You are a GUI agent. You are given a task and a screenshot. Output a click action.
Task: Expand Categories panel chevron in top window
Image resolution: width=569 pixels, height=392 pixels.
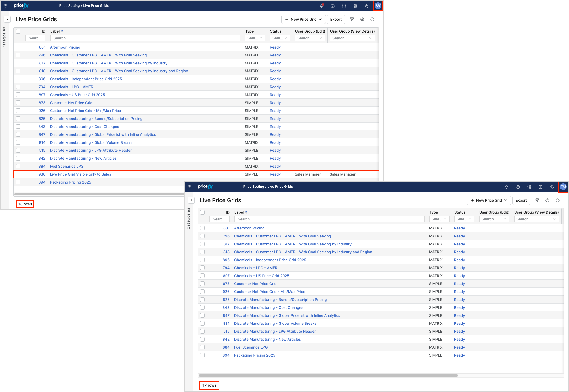coord(7,19)
